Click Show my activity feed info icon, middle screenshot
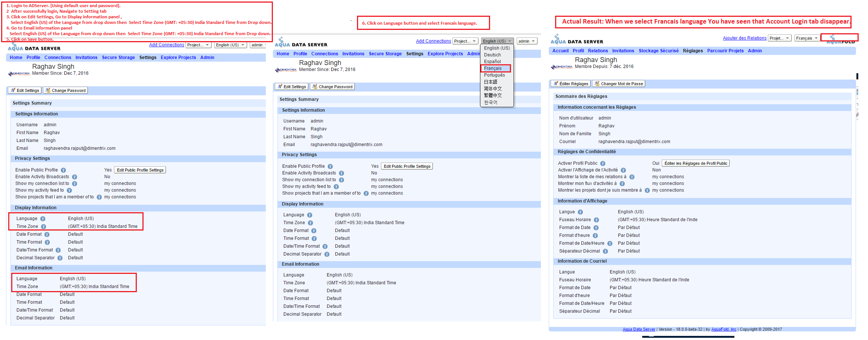 pyautogui.click(x=336, y=187)
